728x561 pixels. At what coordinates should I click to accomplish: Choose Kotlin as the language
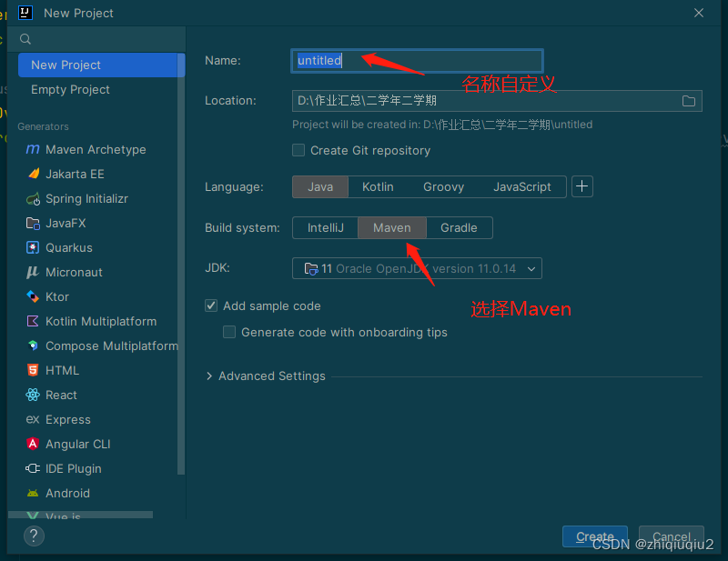coord(378,187)
